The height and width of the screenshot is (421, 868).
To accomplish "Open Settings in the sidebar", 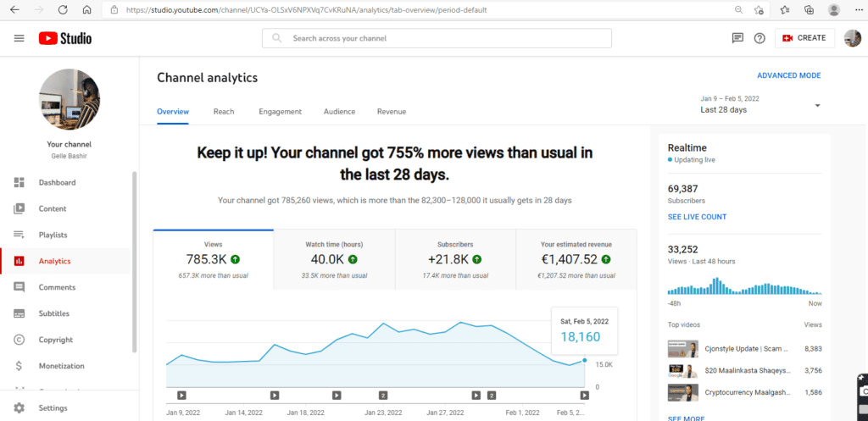I will [x=53, y=407].
